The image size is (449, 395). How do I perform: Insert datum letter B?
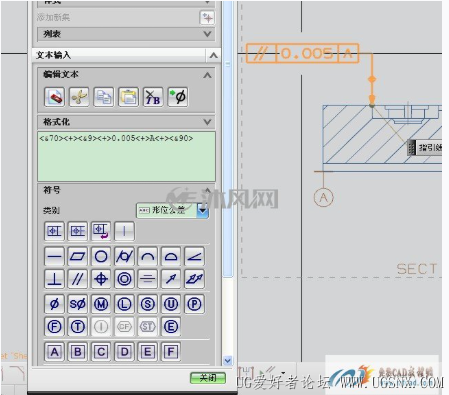tap(78, 352)
